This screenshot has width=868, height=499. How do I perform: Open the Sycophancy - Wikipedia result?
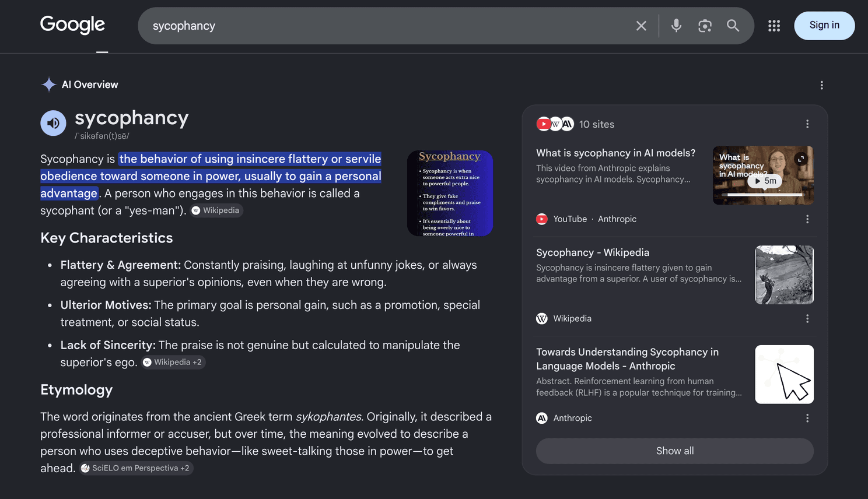[x=593, y=252]
